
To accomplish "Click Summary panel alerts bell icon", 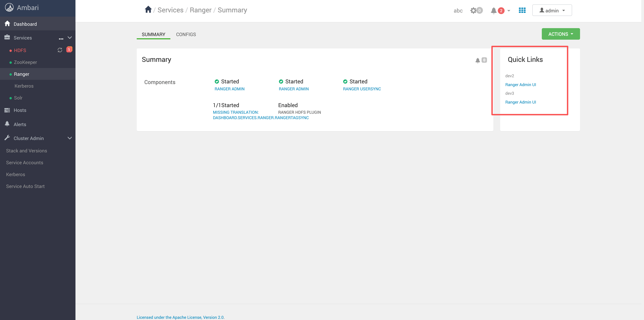I will (478, 60).
